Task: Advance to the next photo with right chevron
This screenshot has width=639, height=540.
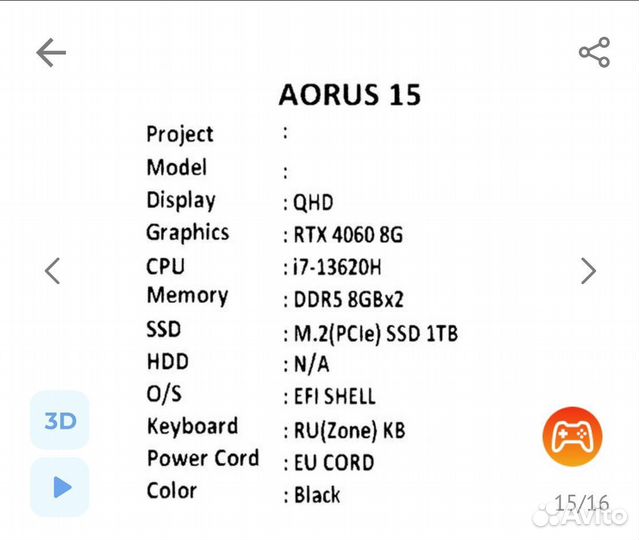Action: tap(588, 270)
